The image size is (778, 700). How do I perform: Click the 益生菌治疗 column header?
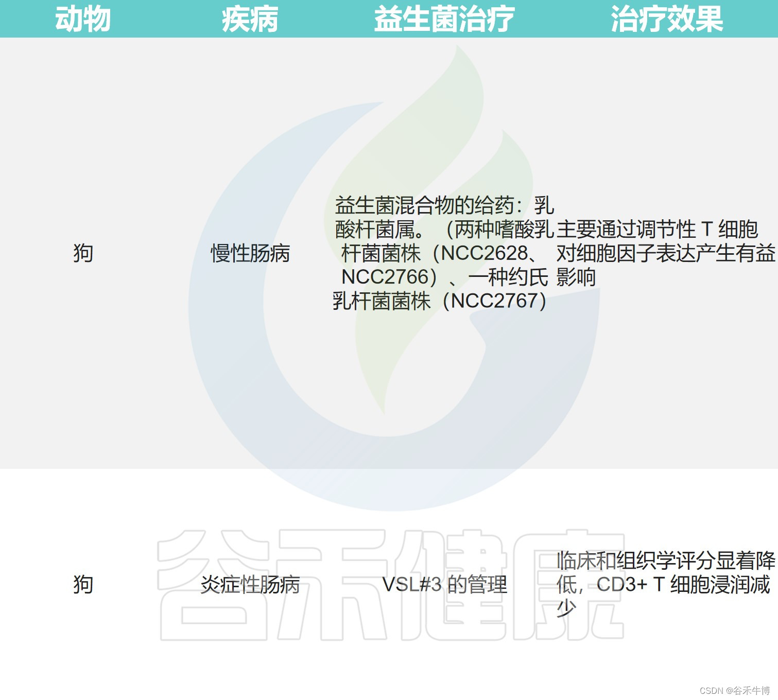coord(444,19)
